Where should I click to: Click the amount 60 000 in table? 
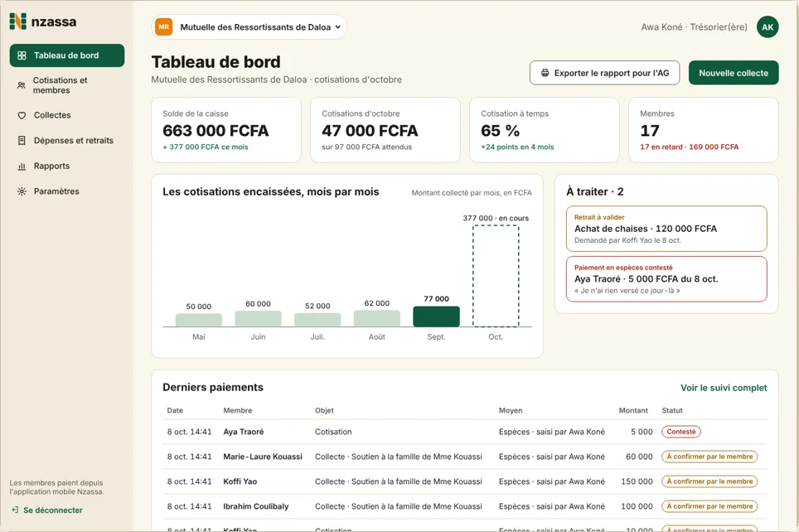639,457
